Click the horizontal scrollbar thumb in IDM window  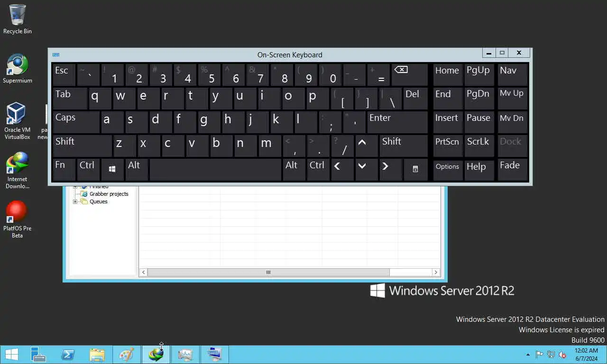click(x=268, y=273)
